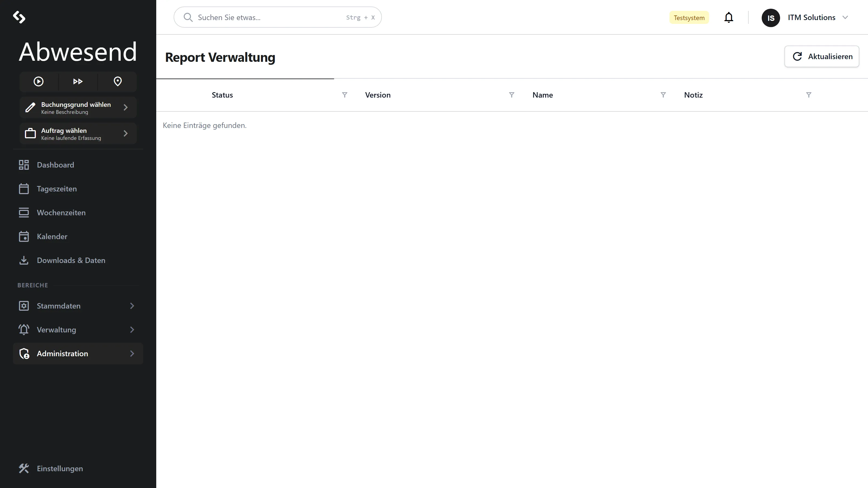Click the Wochenzeiten icon
868x488 pixels.
pyautogui.click(x=24, y=213)
